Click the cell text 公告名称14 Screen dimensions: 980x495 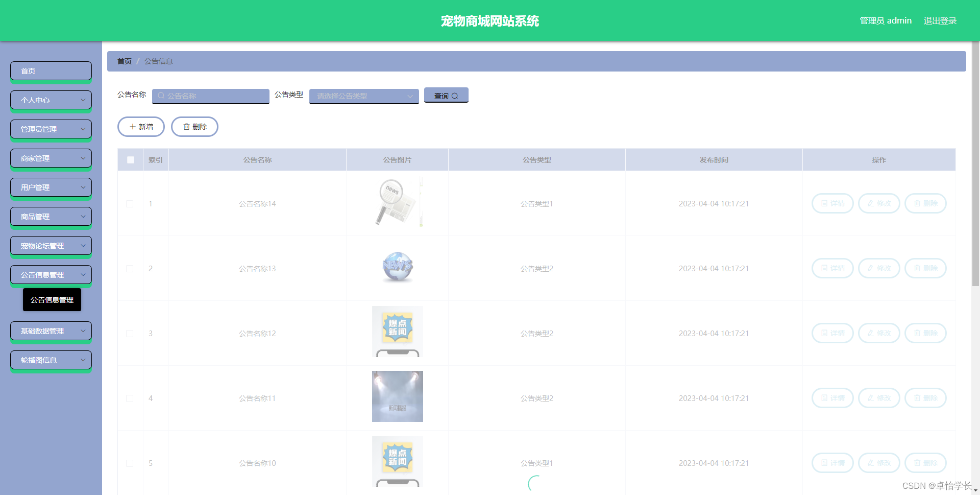coord(257,204)
